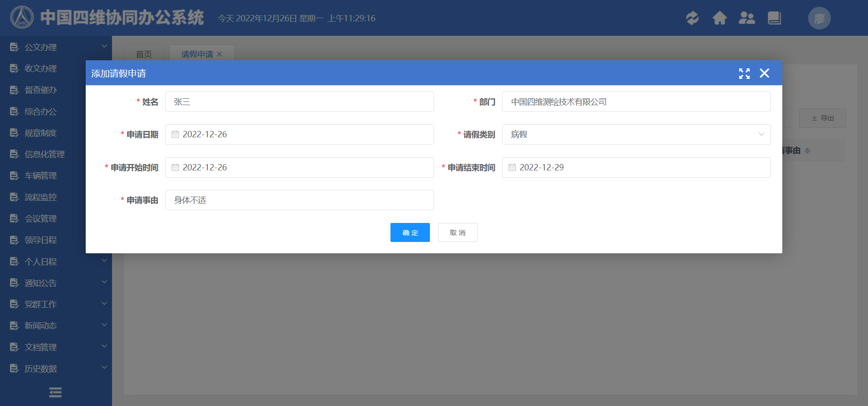Maximize the leave request dialog to fullscreen
868x406 pixels.
[x=744, y=73]
